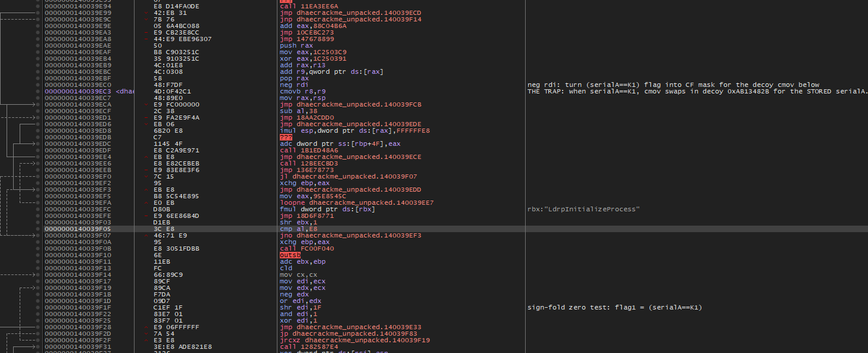Select address 0000000140039E99 row
The height and width of the screenshot is (353, 868).
click(x=78, y=13)
